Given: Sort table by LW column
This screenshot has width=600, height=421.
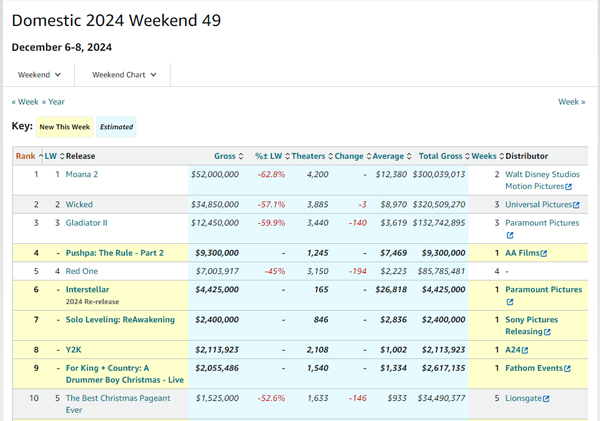Looking at the screenshot, I should [54, 156].
